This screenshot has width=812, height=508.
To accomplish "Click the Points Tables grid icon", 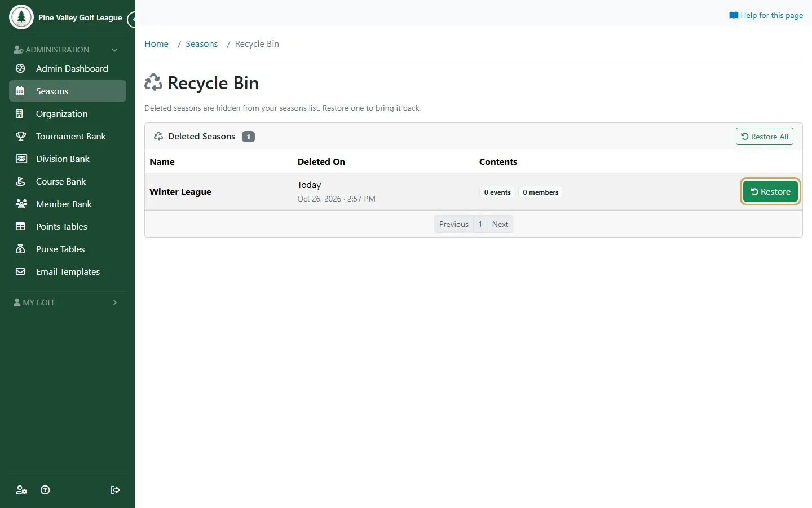I will point(20,226).
